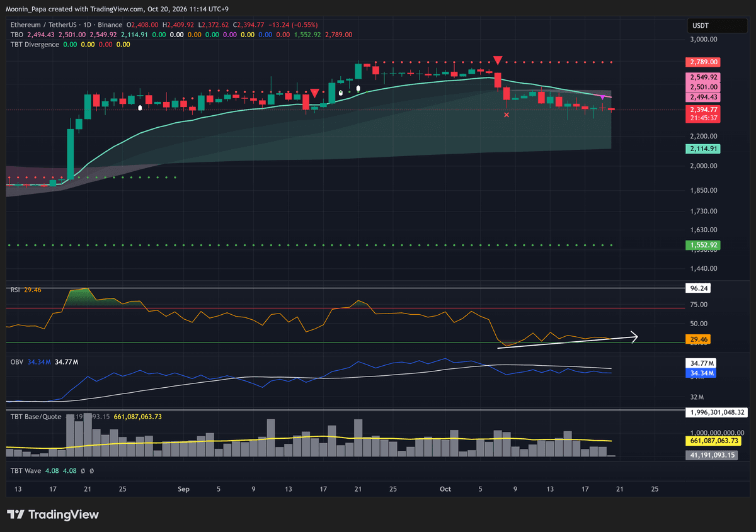Screen dimensions: 756x532
Task: Select the TBT Divergence indicator name
Action: [x=35, y=44]
